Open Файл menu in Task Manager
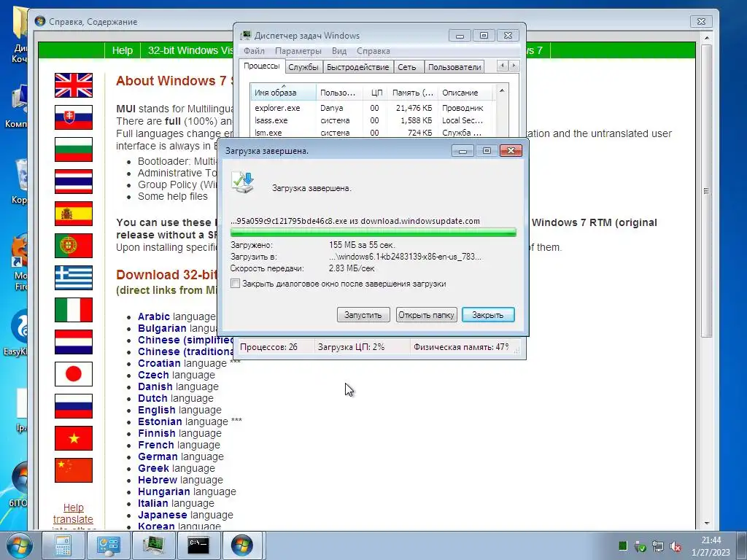 coord(254,51)
